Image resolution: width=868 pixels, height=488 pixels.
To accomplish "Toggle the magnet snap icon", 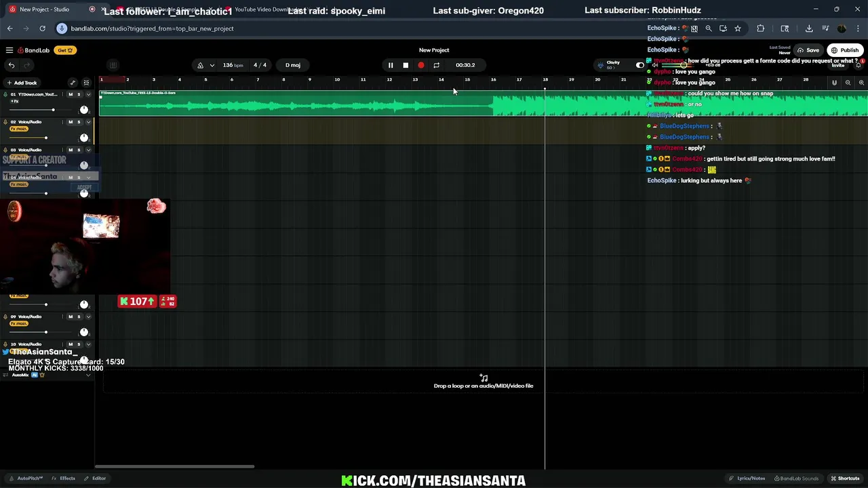I will (835, 83).
